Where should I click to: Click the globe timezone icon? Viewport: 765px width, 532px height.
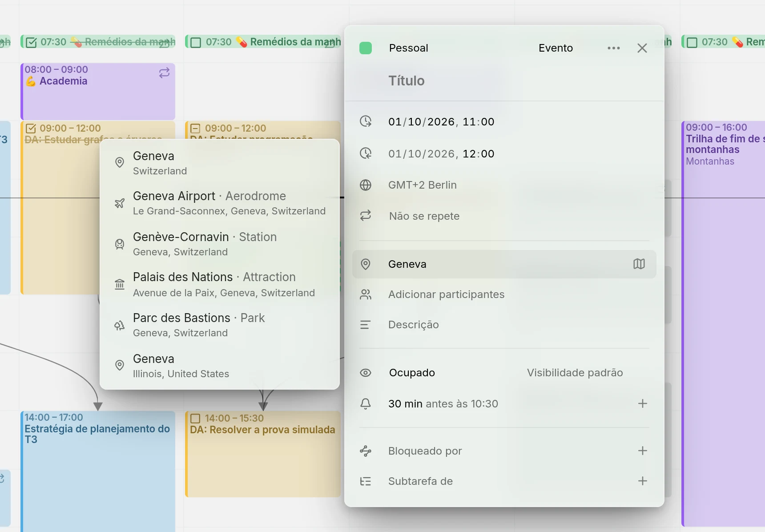point(366,185)
